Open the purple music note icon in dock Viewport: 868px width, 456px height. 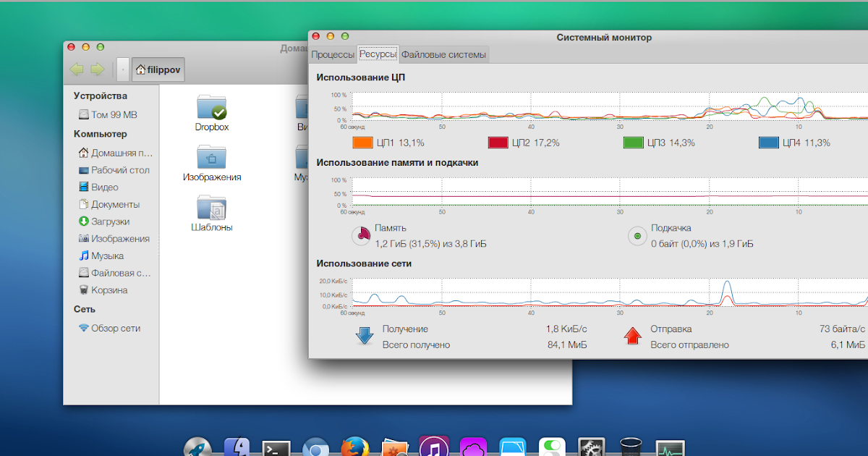434,447
